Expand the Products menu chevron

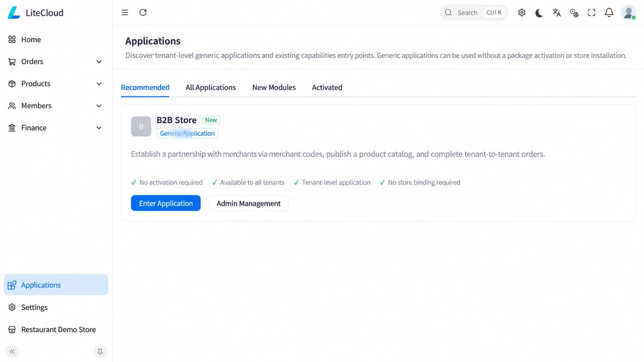point(99,84)
